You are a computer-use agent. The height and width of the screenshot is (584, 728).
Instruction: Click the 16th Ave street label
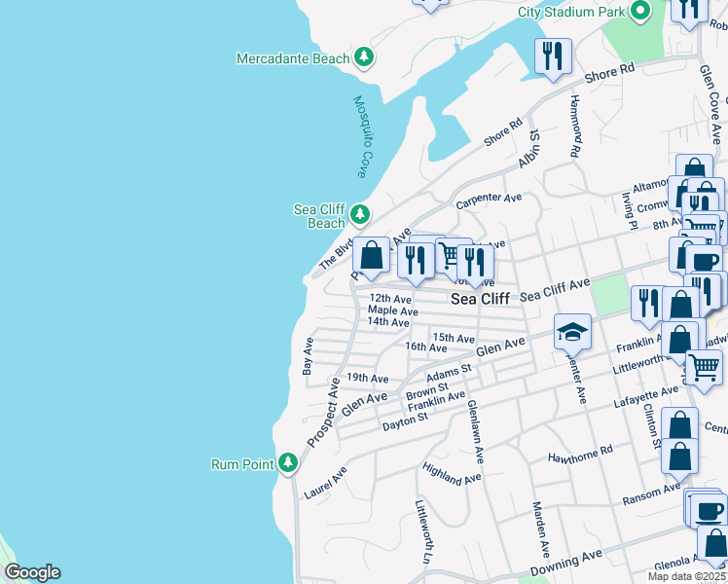point(425,347)
